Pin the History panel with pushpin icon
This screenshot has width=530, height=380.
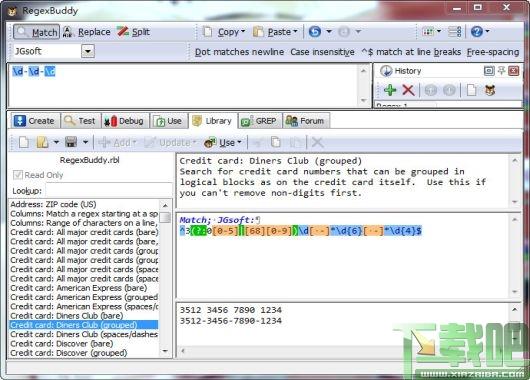click(x=502, y=71)
